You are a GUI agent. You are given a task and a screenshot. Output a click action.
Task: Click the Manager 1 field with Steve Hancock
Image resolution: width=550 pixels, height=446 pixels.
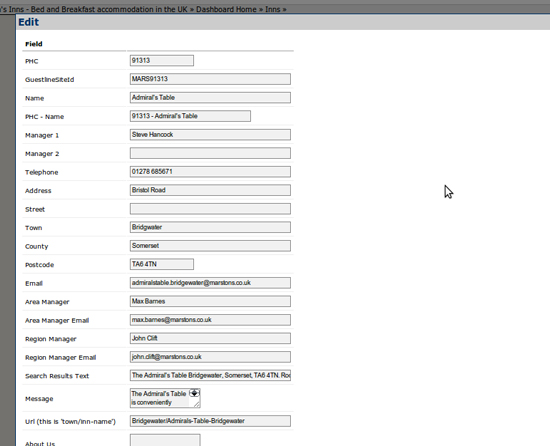pyautogui.click(x=210, y=135)
